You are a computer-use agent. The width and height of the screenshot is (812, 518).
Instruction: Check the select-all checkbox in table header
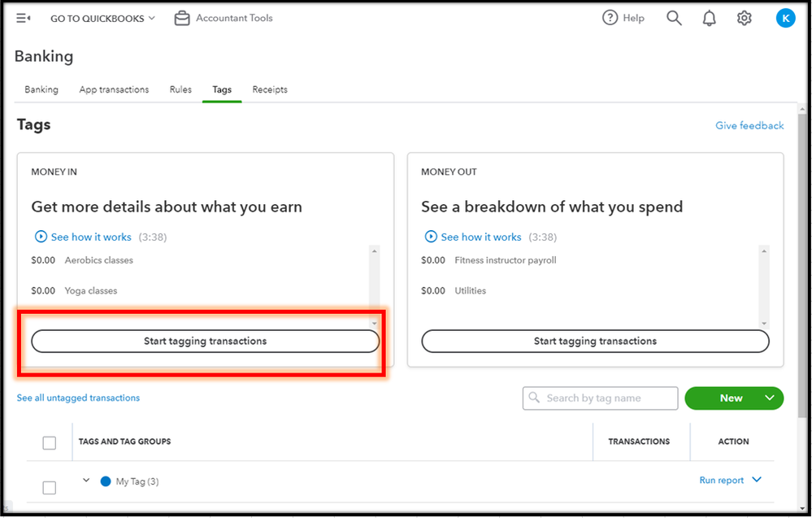pyautogui.click(x=50, y=442)
